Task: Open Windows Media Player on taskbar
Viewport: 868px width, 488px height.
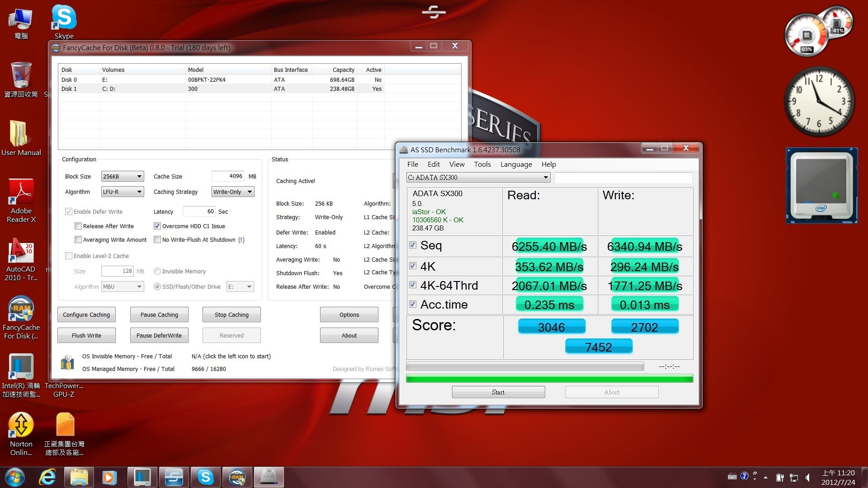Action: tap(109, 477)
